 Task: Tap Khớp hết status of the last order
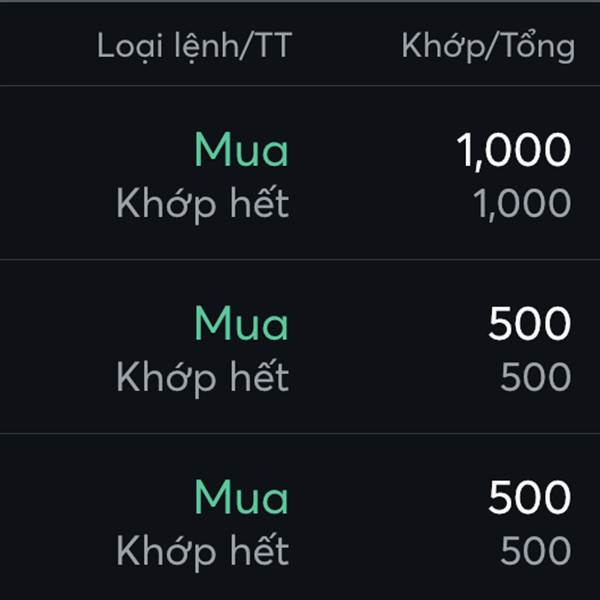tap(202, 551)
